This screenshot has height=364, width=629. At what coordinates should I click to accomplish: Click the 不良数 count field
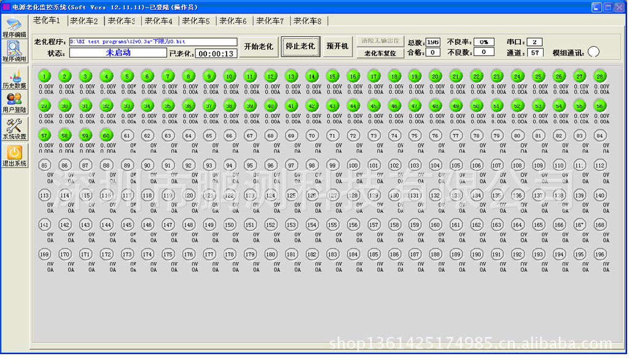coord(484,52)
